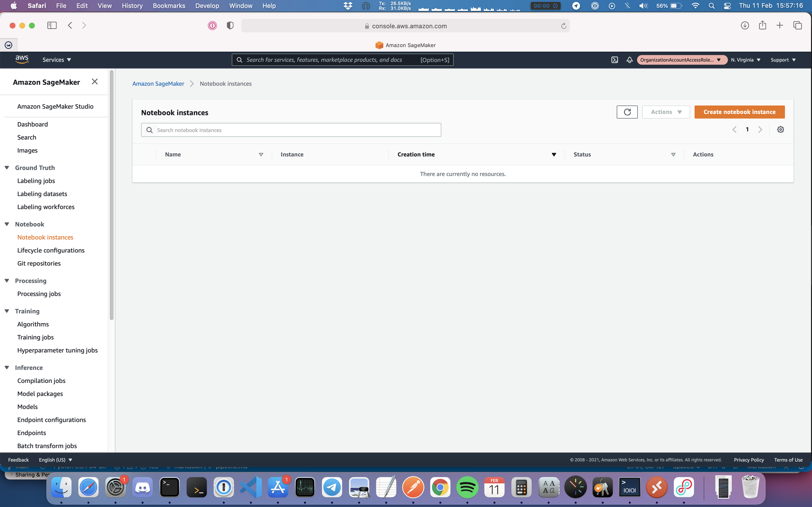Toggle sort on Name column
Image resolution: width=812 pixels, height=507 pixels.
click(x=261, y=155)
